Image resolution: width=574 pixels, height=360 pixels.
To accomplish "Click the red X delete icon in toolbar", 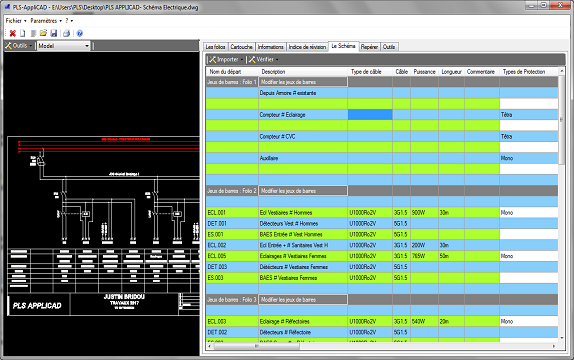I will (13, 33).
